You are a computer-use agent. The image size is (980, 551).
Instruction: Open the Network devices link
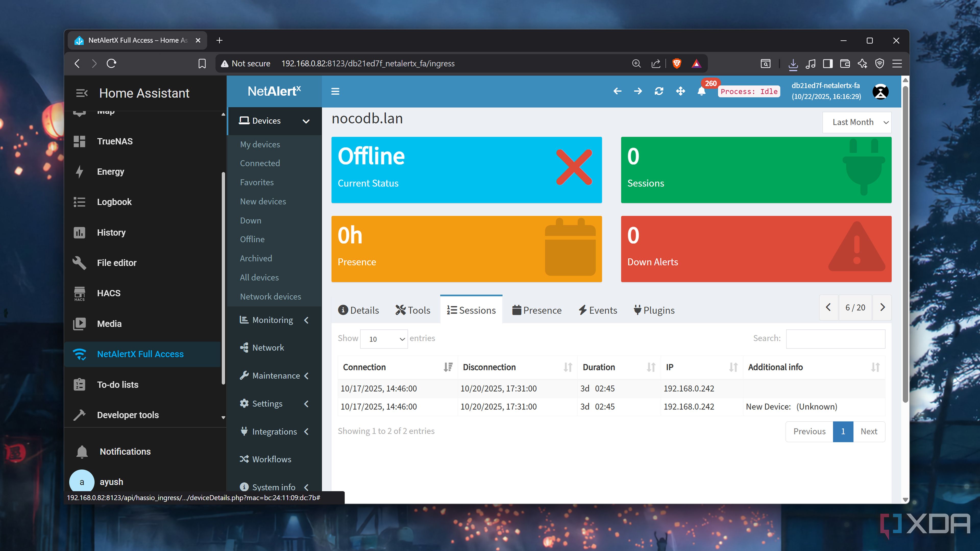pyautogui.click(x=271, y=297)
